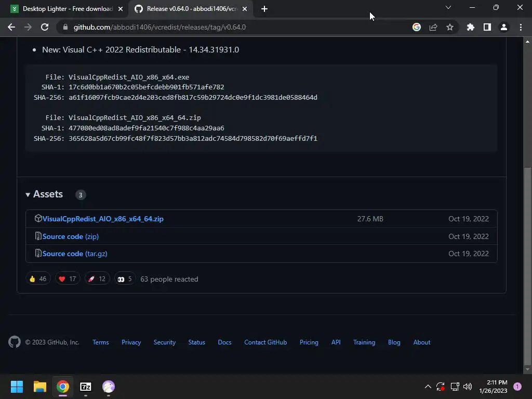Go back to the previous page
Image resolution: width=532 pixels, height=399 pixels.
[x=11, y=27]
